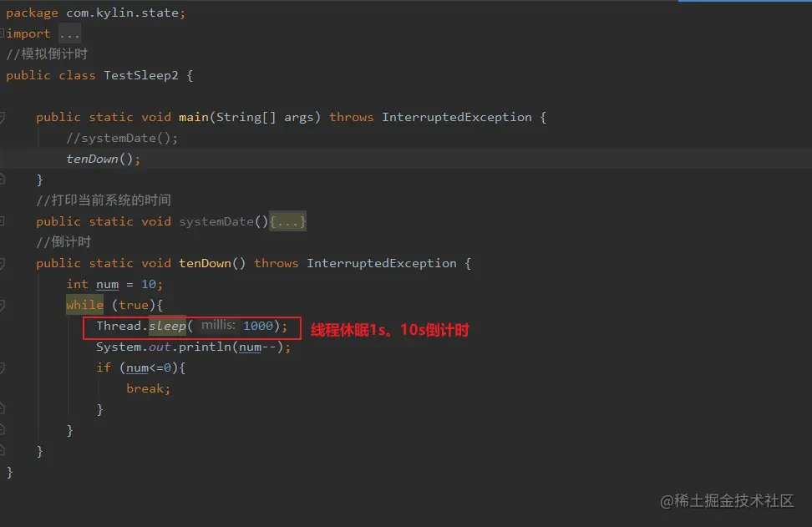Click the commented-out //systemDate(); line
The image size is (812, 527).
click(x=122, y=138)
